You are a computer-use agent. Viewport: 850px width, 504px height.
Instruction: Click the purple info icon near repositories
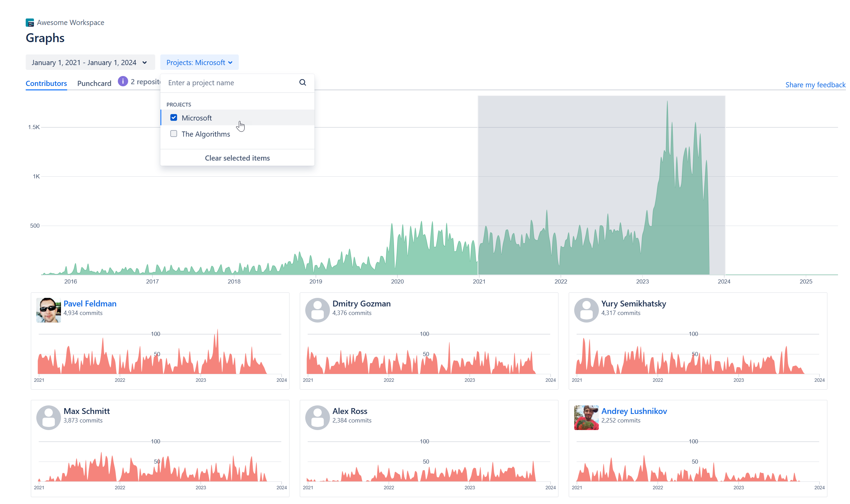123,81
